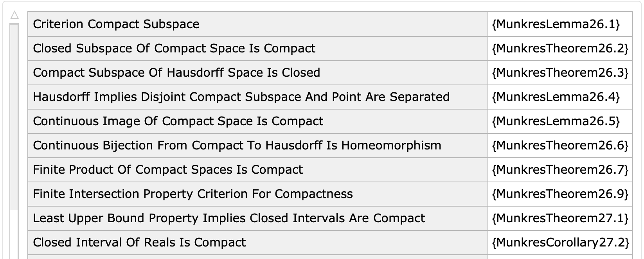Select Least Upper Bound Property Implies Closed Intervals
Image resolution: width=644 pixels, height=259 pixels.
[229, 218]
